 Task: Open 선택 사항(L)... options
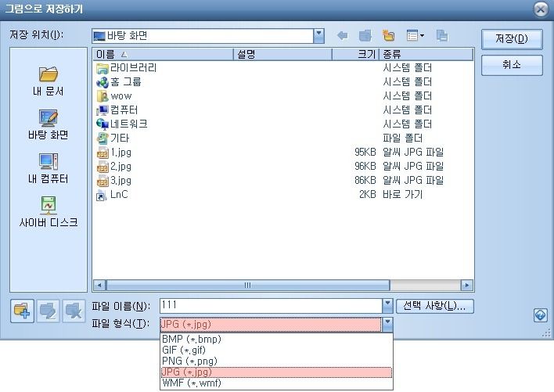coord(434,306)
